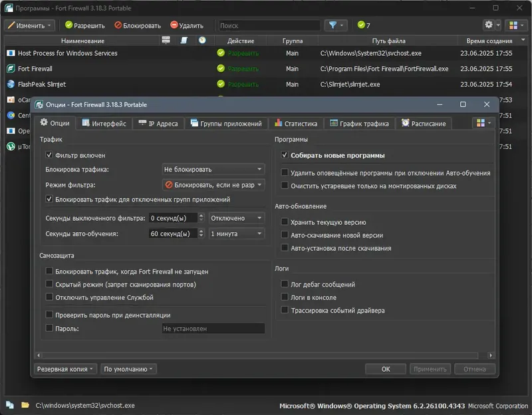
Task: Click the red Удалить toolbar button
Action: [x=187, y=25]
